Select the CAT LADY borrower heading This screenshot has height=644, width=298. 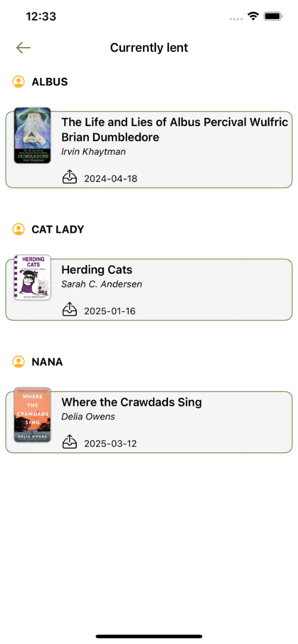58,229
